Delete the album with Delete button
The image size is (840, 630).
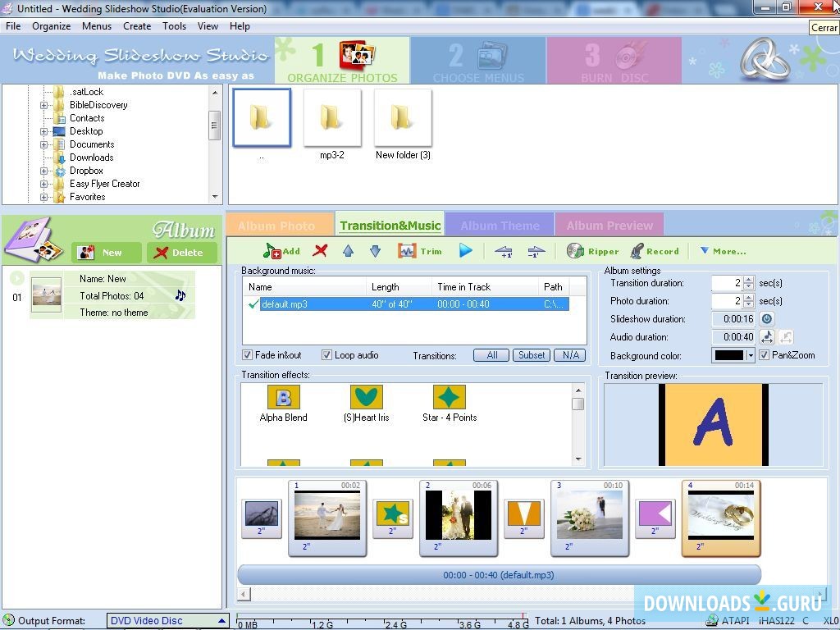click(182, 253)
